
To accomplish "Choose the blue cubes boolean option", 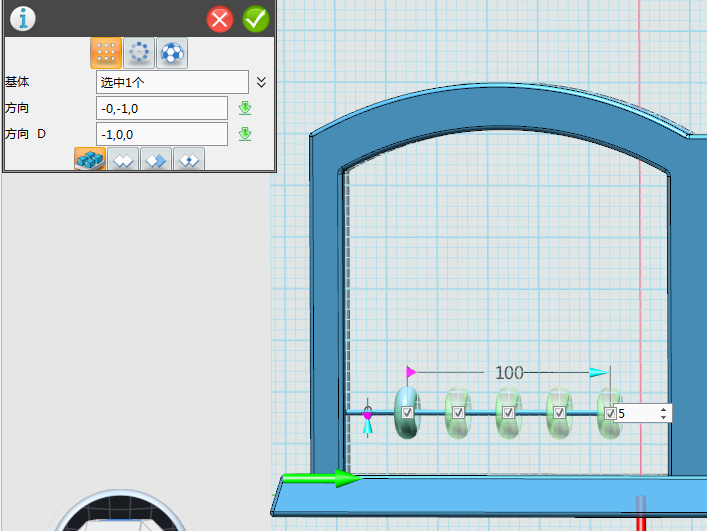I will (91, 160).
